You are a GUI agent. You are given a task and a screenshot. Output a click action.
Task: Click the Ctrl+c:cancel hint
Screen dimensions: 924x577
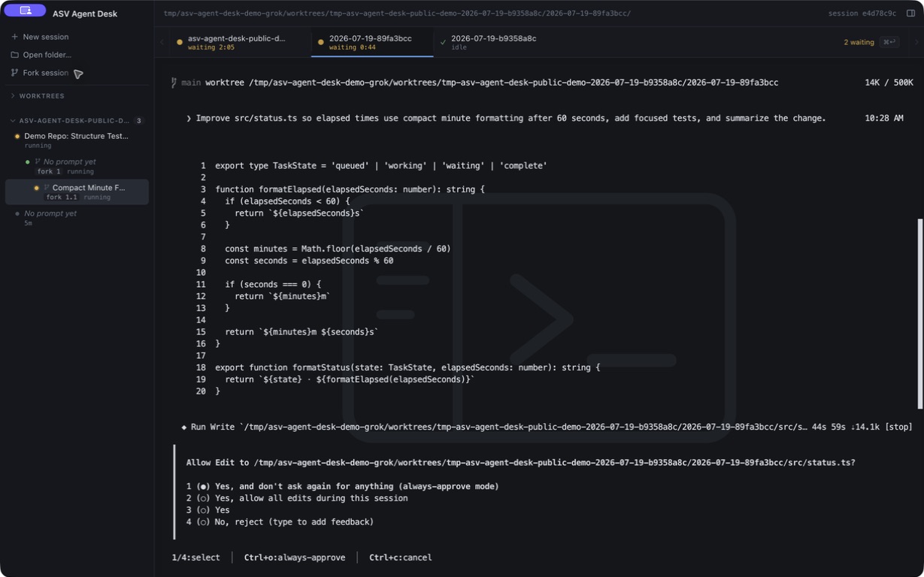pyautogui.click(x=400, y=557)
